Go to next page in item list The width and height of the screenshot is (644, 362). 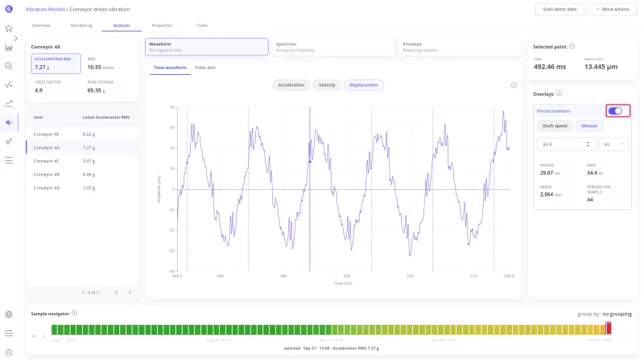pos(130,293)
